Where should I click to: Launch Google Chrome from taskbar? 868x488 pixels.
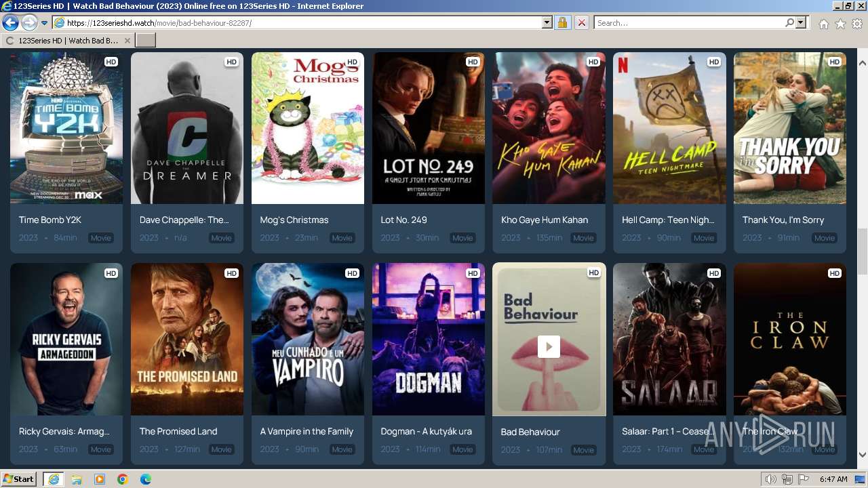click(x=123, y=479)
